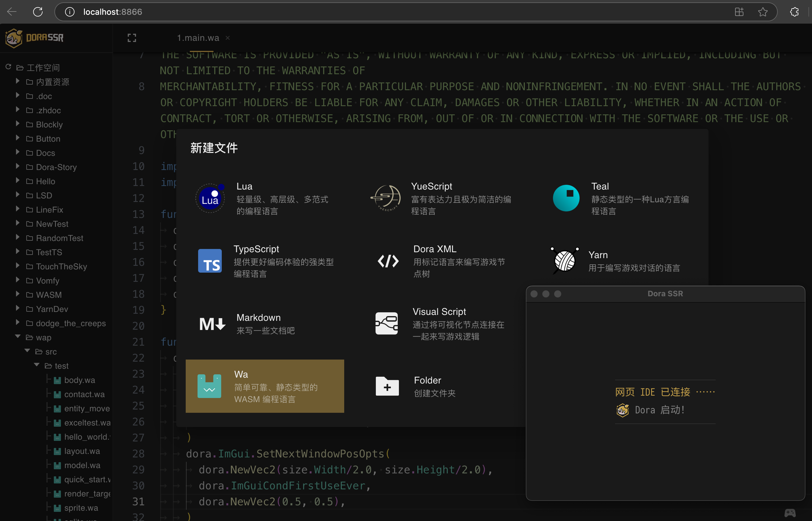Viewport: 812px width, 521px height.
Task: Choose the Yarn ball icon
Action: 564,261
